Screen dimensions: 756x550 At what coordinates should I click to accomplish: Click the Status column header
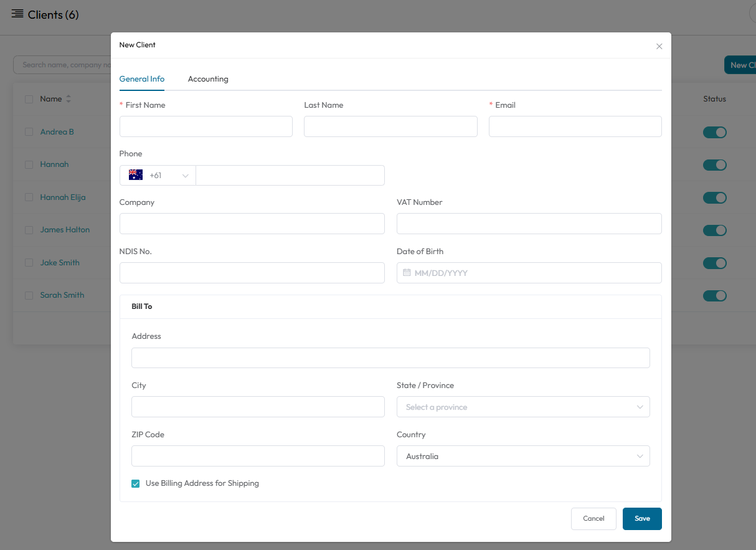[714, 99]
